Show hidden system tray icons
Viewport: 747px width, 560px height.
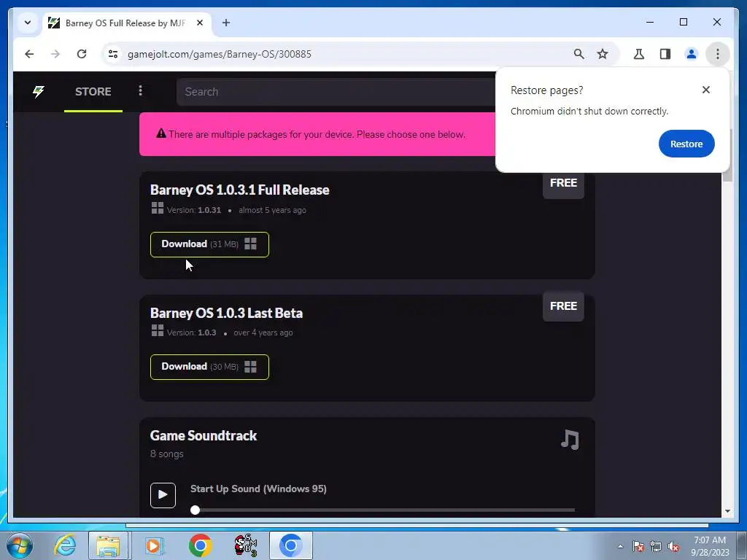620,546
